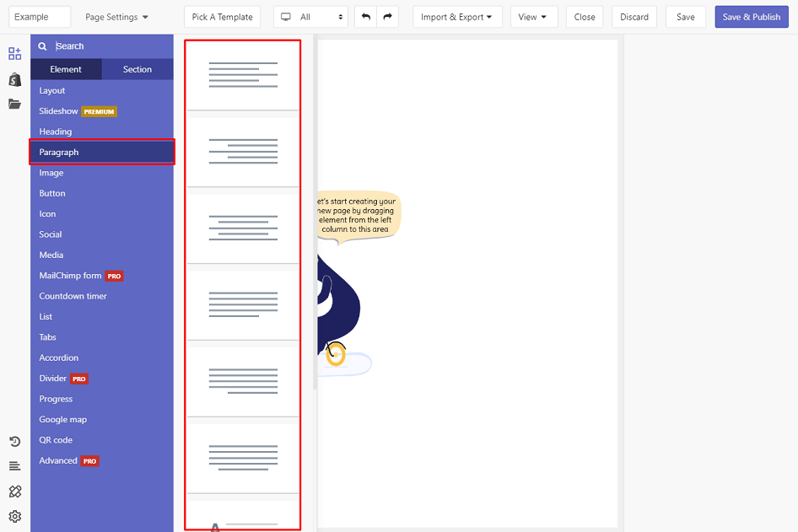Open the device view All selector

(x=311, y=17)
